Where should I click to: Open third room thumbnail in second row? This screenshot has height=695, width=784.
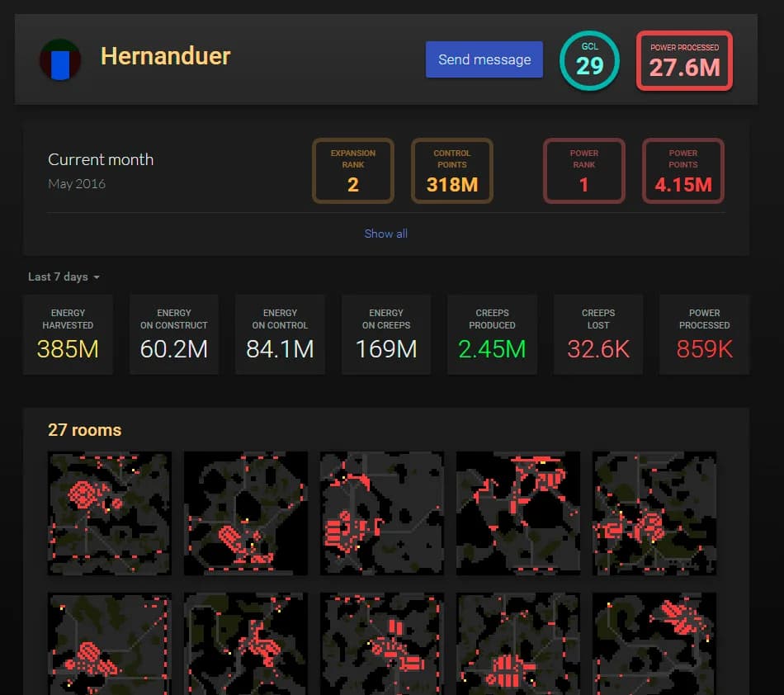(x=382, y=644)
